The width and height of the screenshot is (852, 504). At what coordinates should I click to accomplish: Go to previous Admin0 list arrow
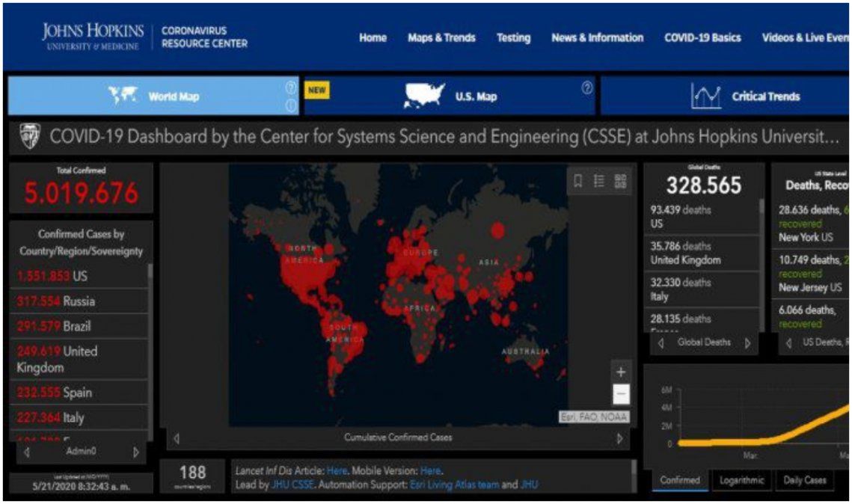(x=27, y=452)
